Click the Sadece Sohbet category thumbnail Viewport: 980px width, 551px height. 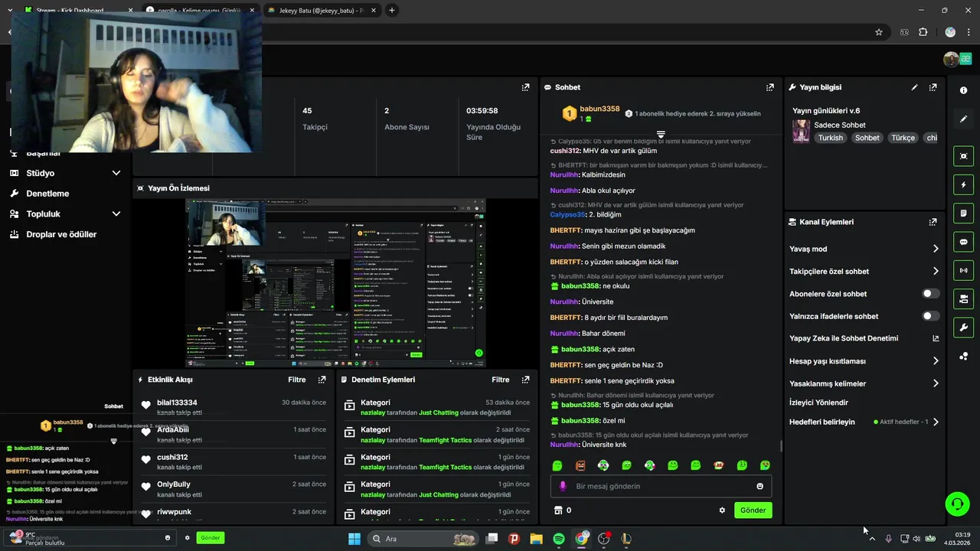[x=802, y=131]
